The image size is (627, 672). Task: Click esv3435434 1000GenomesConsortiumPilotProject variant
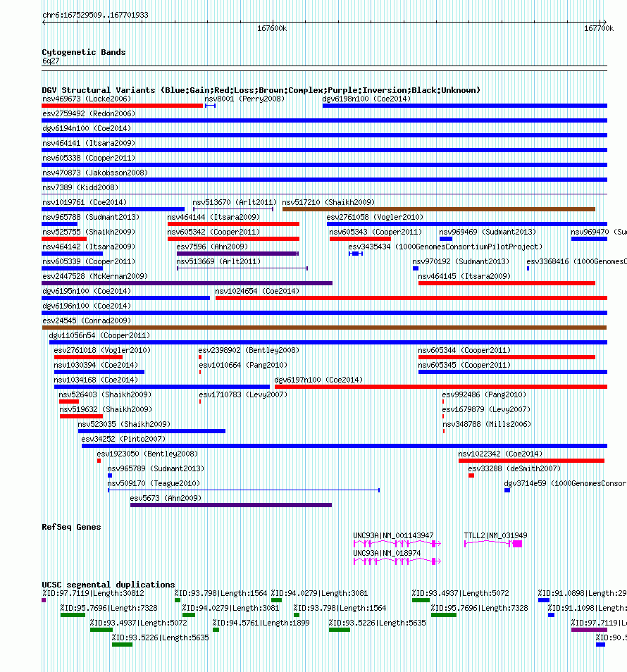coord(356,254)
